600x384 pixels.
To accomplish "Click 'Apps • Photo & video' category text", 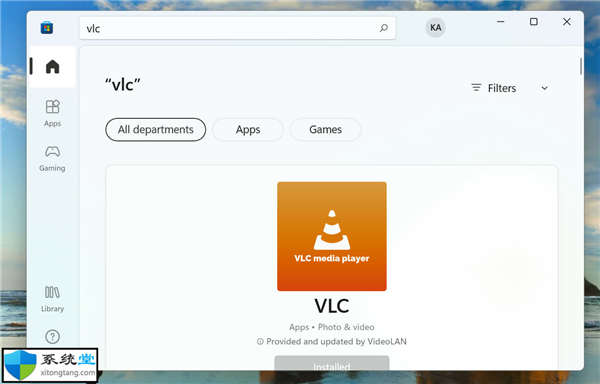I will 332,327.
